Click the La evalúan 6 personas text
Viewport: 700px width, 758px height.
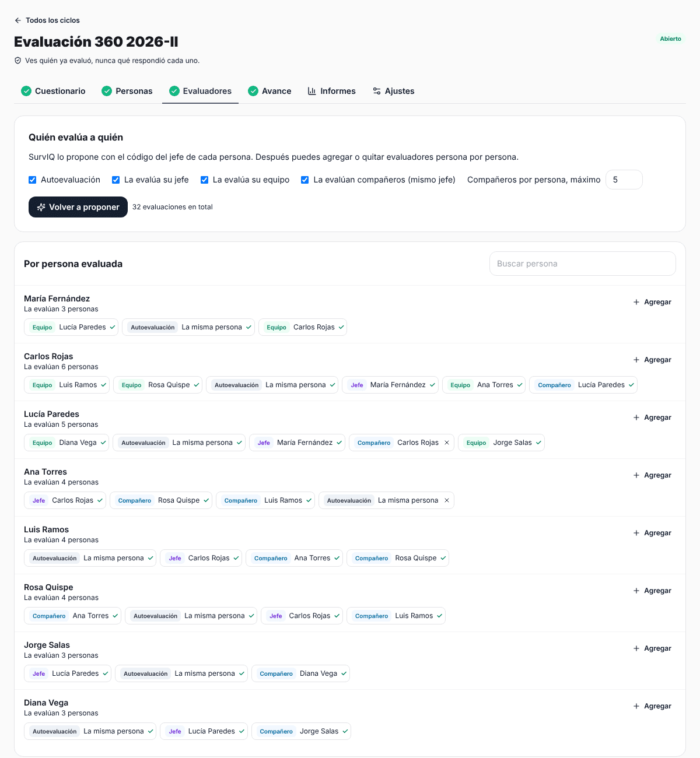click(x=61, y=367)
